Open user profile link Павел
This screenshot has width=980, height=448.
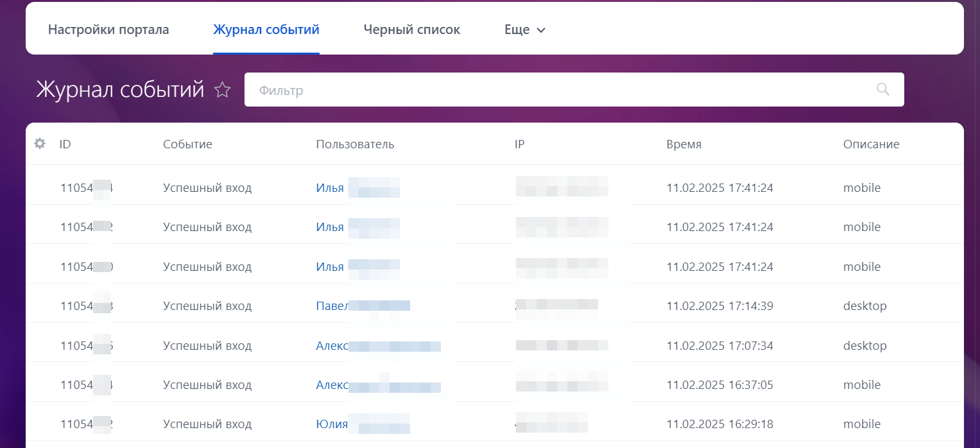tap(332, 306)
